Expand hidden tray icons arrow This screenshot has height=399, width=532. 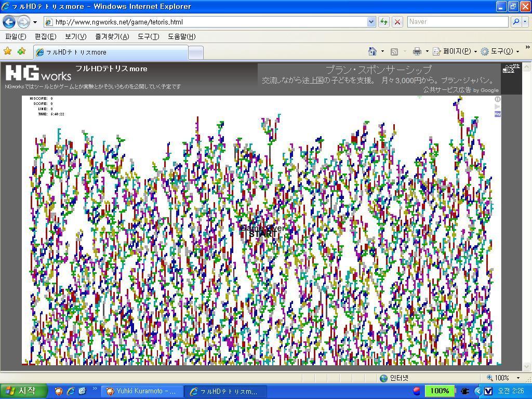pyautogui.click(x=478, y=392)
